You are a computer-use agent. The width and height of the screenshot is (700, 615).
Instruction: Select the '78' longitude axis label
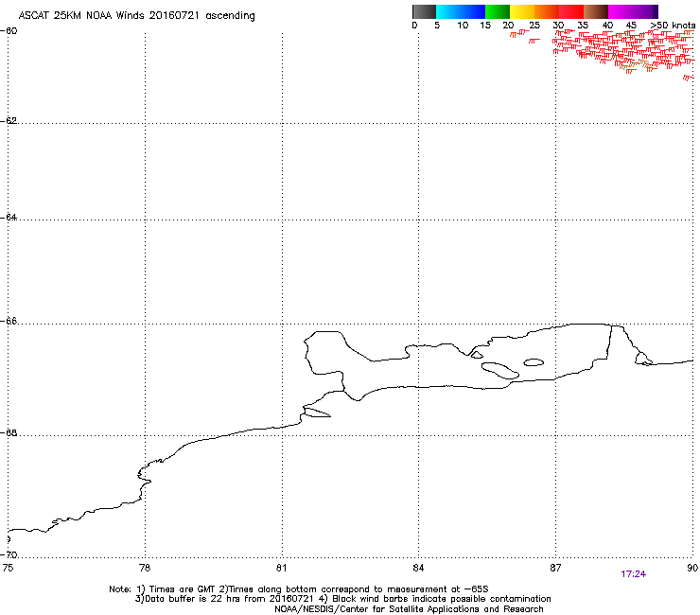tap(145, 568)
